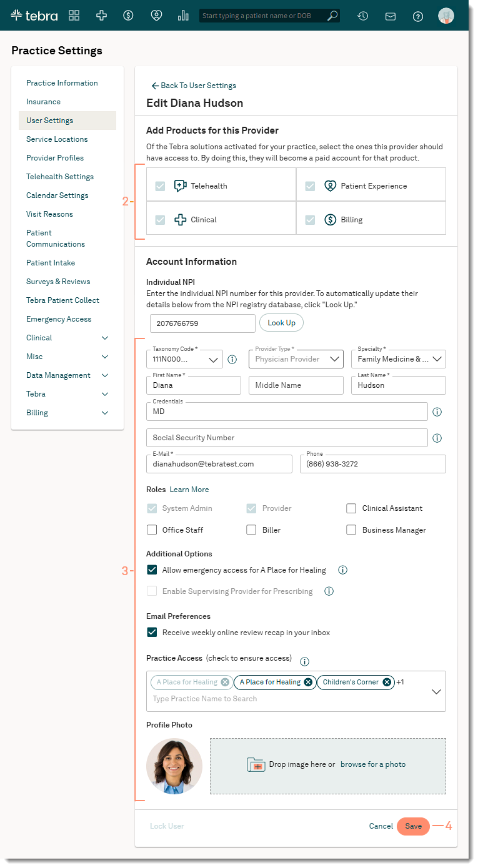Click info icon next to Supervising Provider option
478x868 pixels.
[x=329, y=591]
